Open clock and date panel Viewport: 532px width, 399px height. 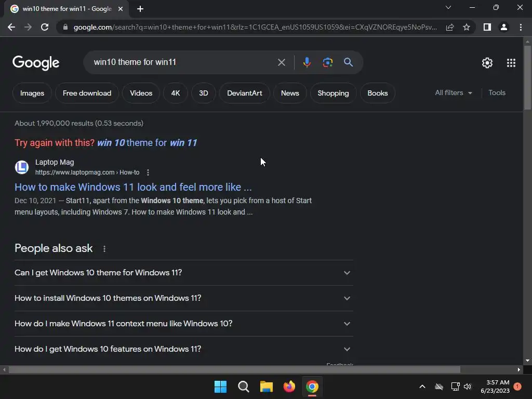495,387
